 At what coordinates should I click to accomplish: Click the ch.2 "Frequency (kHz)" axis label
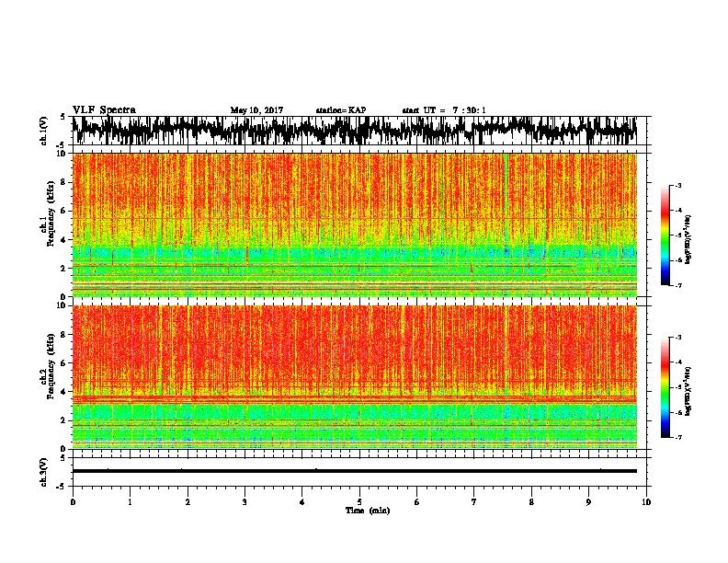pyautogui.click(x=51, y=366)
